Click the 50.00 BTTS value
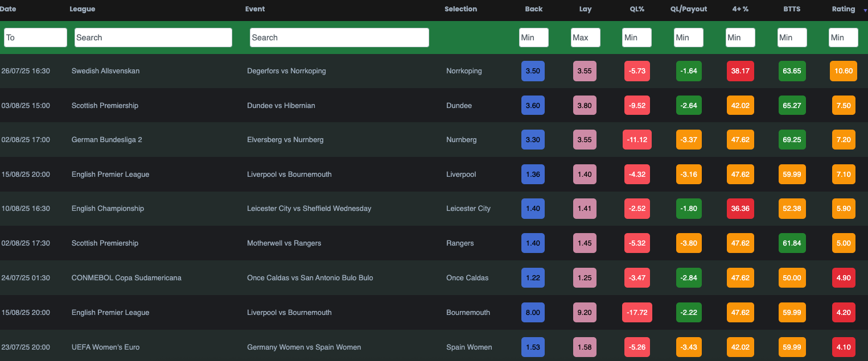 pos(792,278)
